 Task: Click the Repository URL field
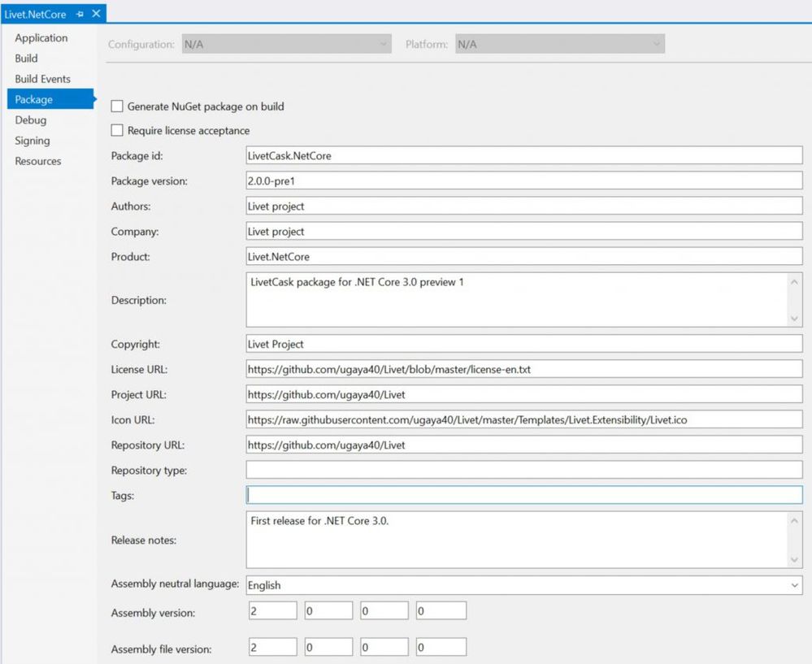point(524,445)
